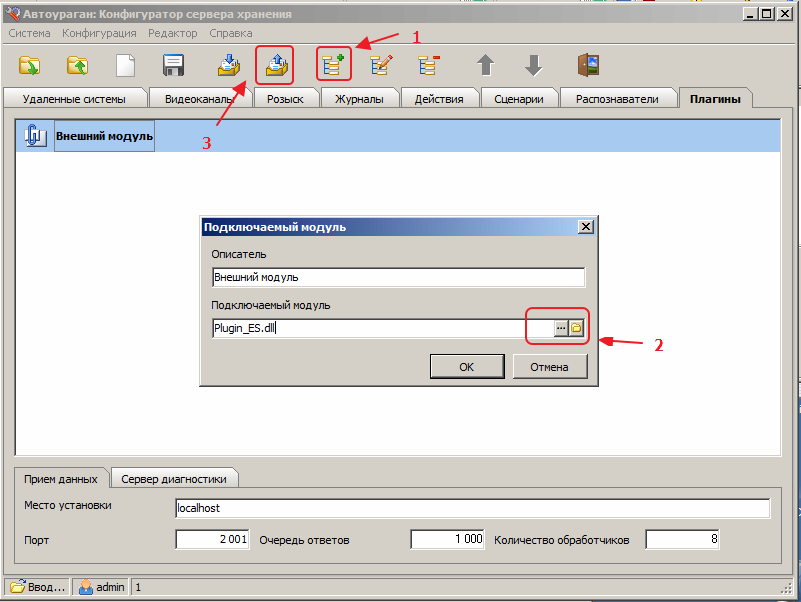801x602 pixels.
Task: Click the new blank document toolbar icon
Action: pyautogui.click(x=125, y=66)
